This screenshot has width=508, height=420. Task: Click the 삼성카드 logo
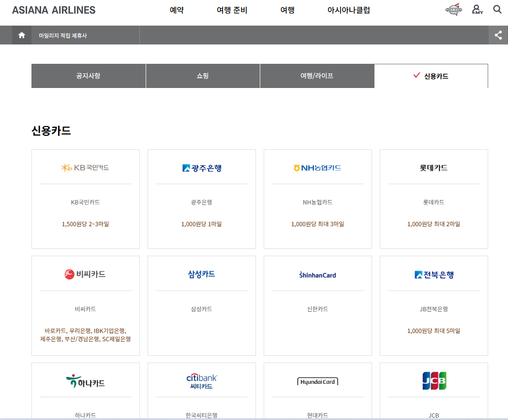202,274
